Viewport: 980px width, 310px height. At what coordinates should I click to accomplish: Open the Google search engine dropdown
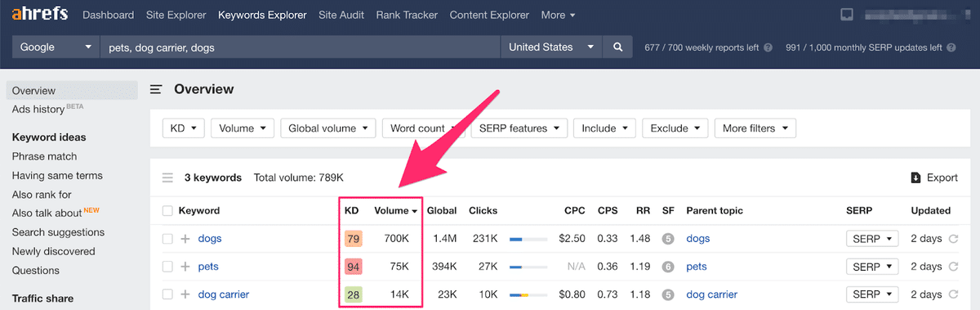click(56, 47)
